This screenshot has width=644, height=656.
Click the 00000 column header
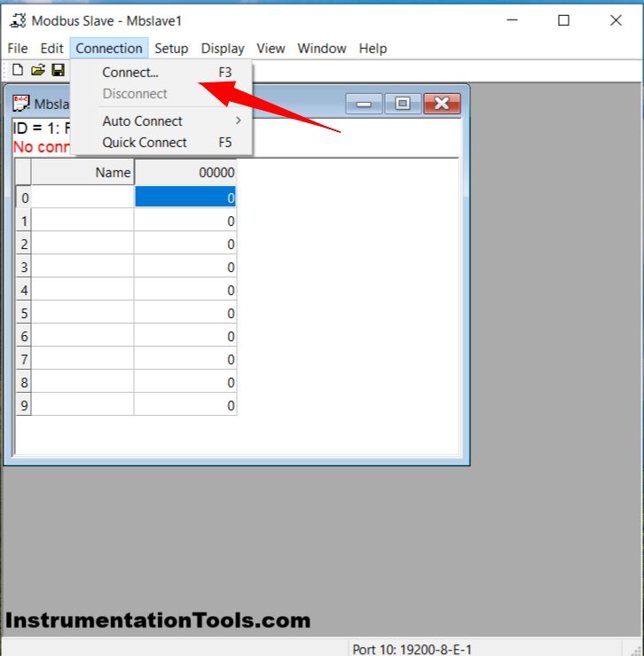(x=185, y=172)
